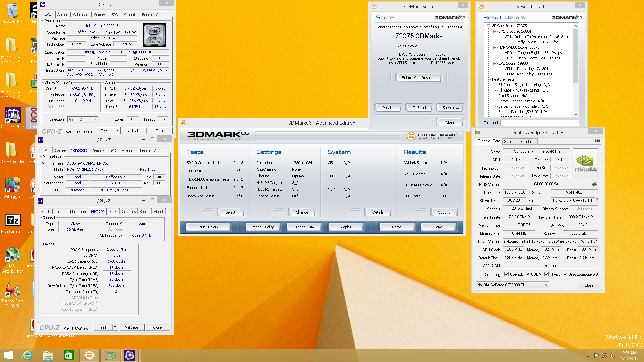This screenshot has height=362, width=644.
Task: Click the GPU-Z title bar icon
Action: tap(478, 132)
